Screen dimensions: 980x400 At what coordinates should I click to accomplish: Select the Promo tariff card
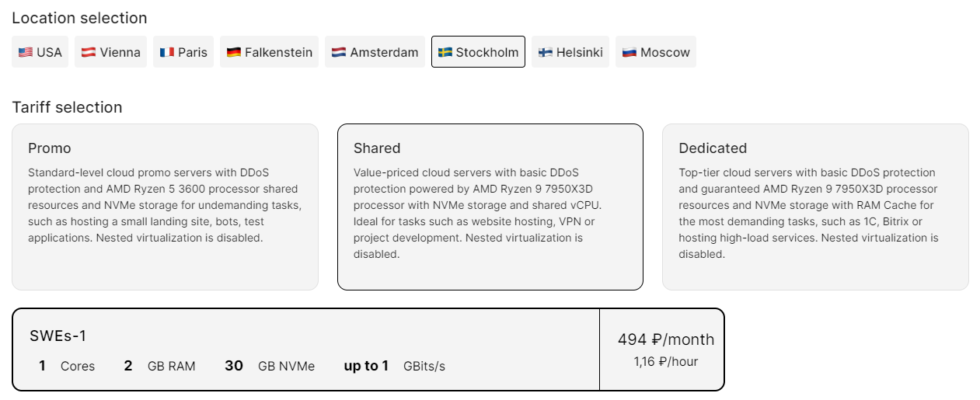point(165,207)
